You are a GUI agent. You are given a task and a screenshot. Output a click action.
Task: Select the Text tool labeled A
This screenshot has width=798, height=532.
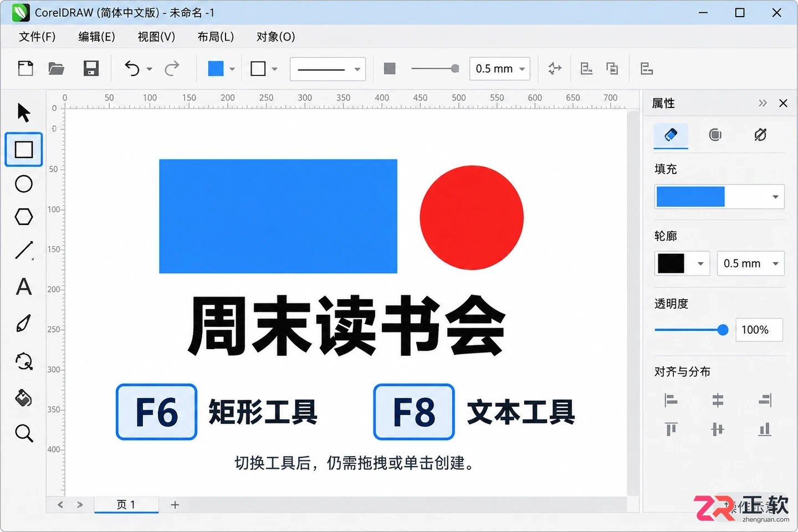[24, 287]
